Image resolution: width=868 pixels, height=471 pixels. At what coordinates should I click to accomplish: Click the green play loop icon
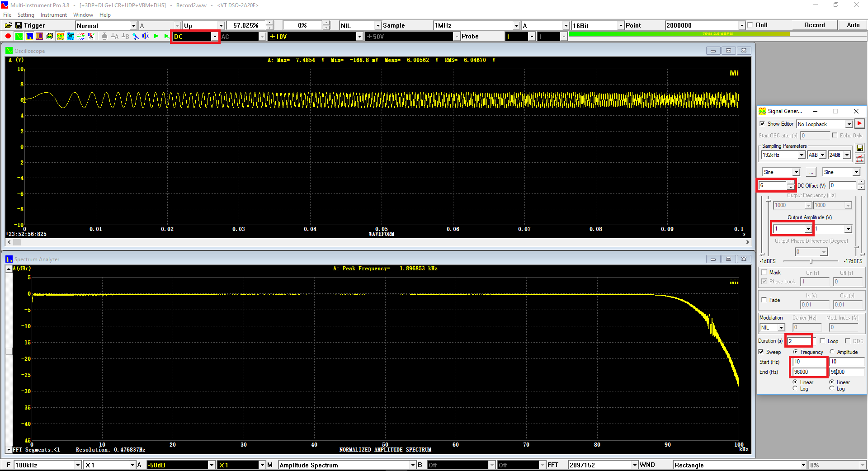[167, 36]
